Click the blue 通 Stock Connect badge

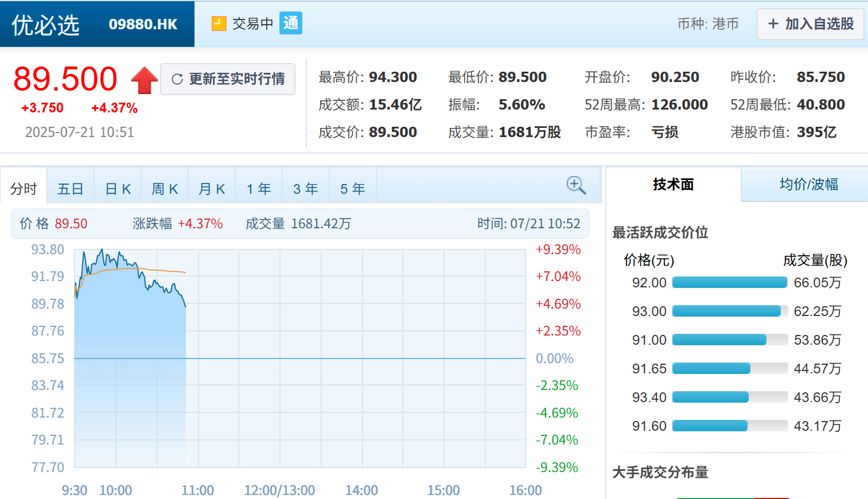pyautogui.click(x=290, y=24)
